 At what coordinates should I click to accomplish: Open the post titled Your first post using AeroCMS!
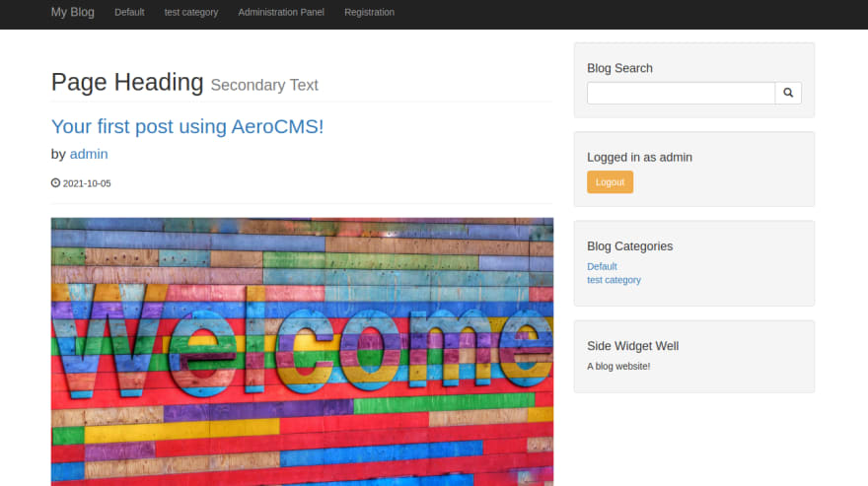pos(187,127)
